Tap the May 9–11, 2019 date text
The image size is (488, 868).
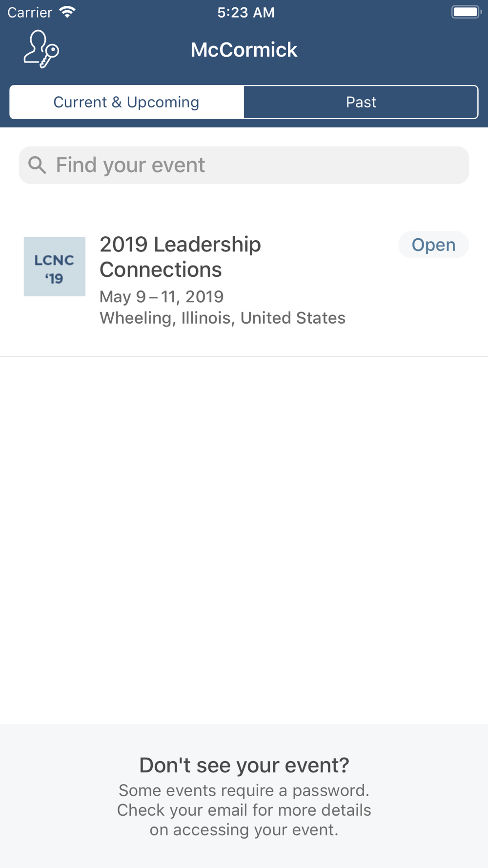(x=162, y=296)
